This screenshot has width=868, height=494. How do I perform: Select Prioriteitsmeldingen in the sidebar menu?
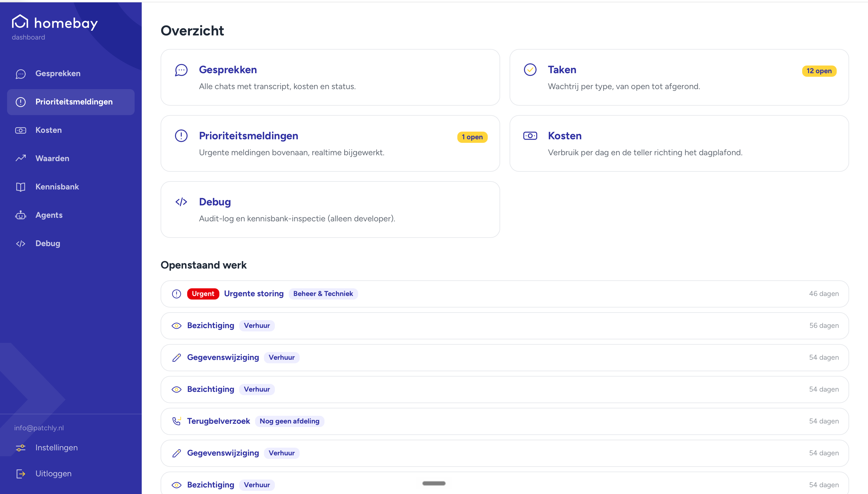(x=71, y=102)
